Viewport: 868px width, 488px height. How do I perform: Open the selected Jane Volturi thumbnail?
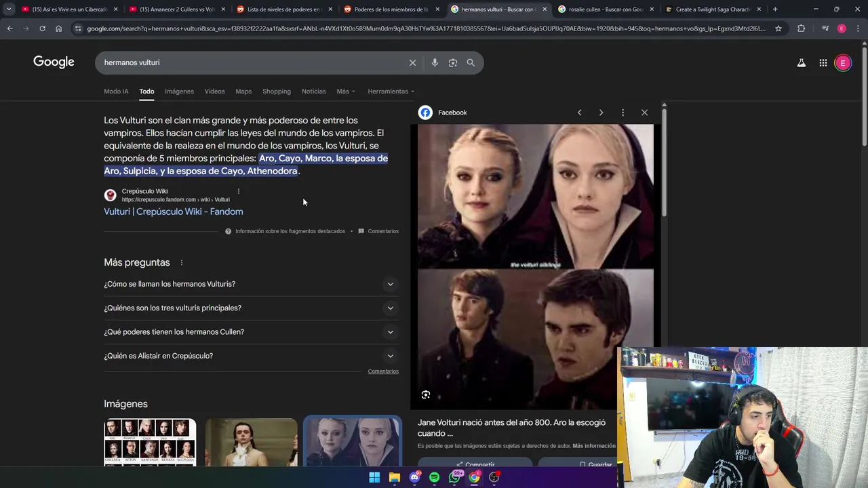352,441
